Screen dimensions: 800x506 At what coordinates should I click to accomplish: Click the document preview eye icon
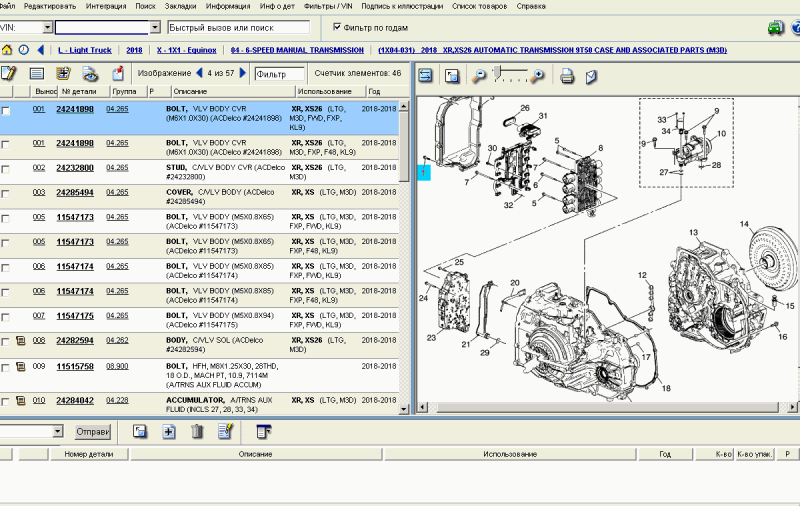(90, 74)
